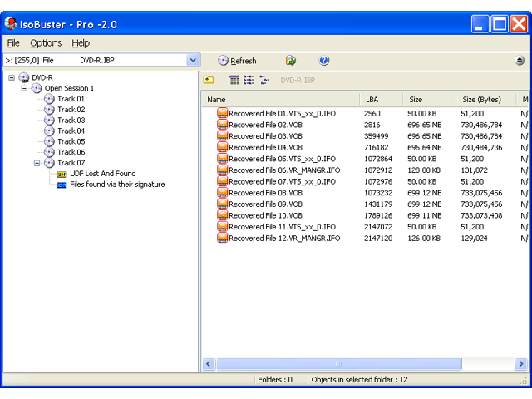Select Open Session 1 in tree
This screenshot has width=532, height=399.
[69, 88]
